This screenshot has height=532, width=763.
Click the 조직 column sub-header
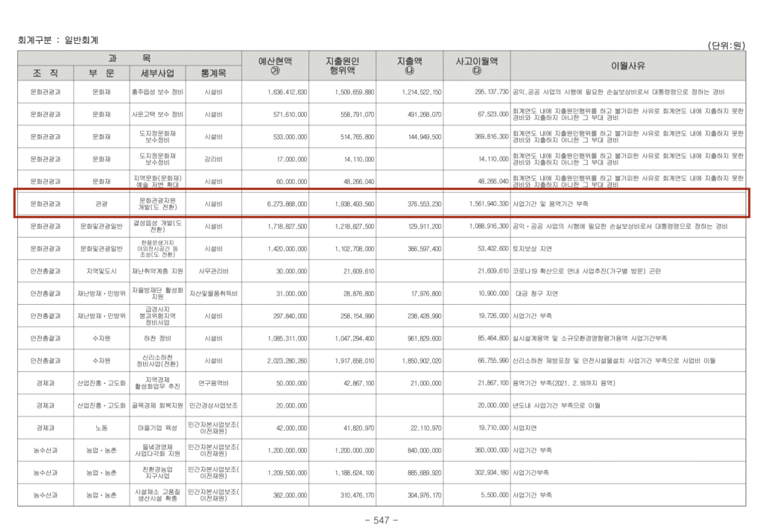[45, 73]
